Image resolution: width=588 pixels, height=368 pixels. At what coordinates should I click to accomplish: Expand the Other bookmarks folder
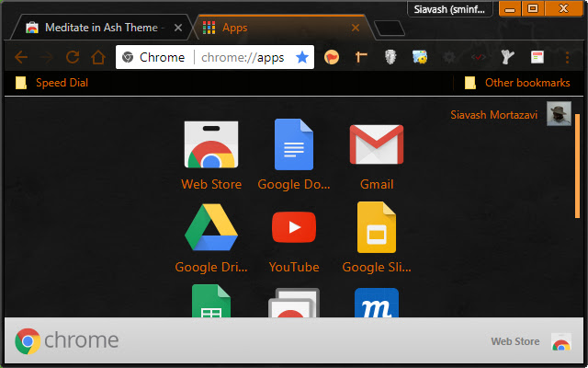click(x=517, y=83)
